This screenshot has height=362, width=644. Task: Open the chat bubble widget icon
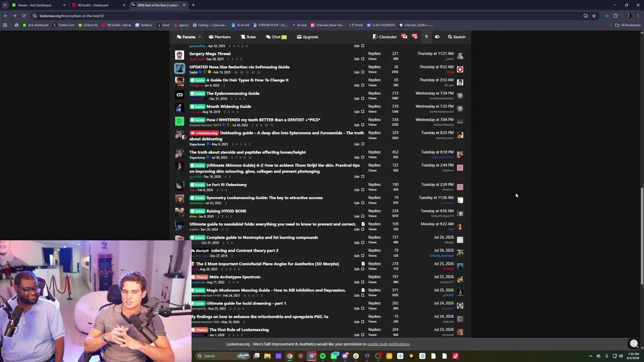tap(634, 344)
